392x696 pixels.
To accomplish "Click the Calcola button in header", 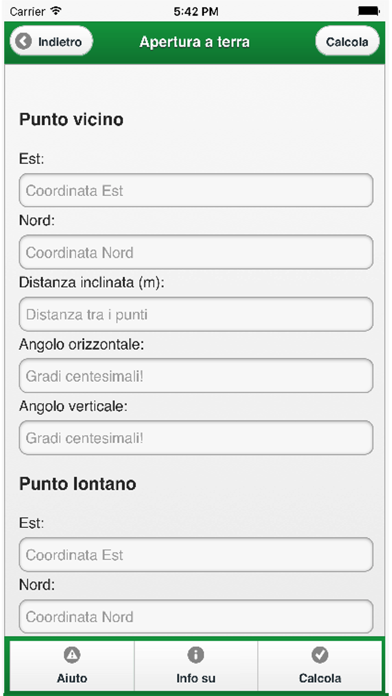I will click(x=347, y=41).
